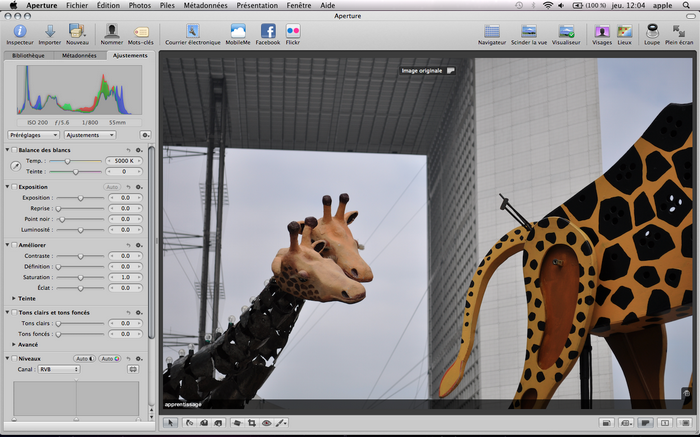
Task: Enable the Améliorer checkbox
Action: click(x=14, y=245)
